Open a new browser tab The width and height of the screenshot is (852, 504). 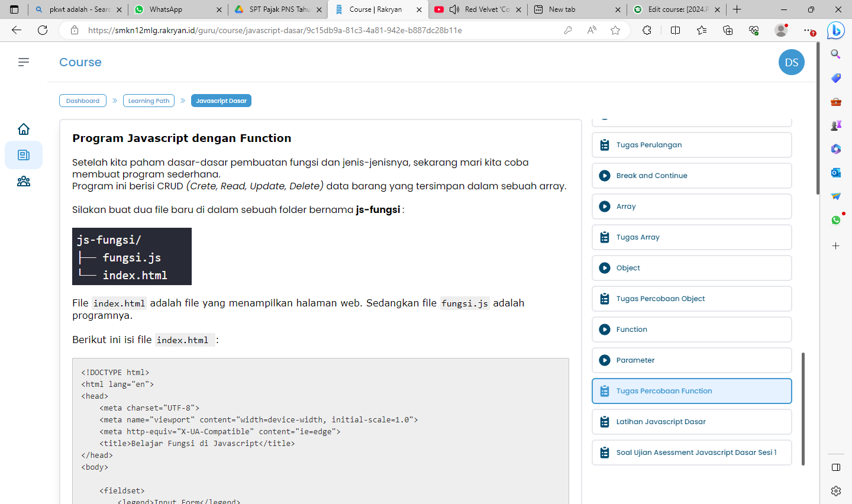click(x=737, y=9)
